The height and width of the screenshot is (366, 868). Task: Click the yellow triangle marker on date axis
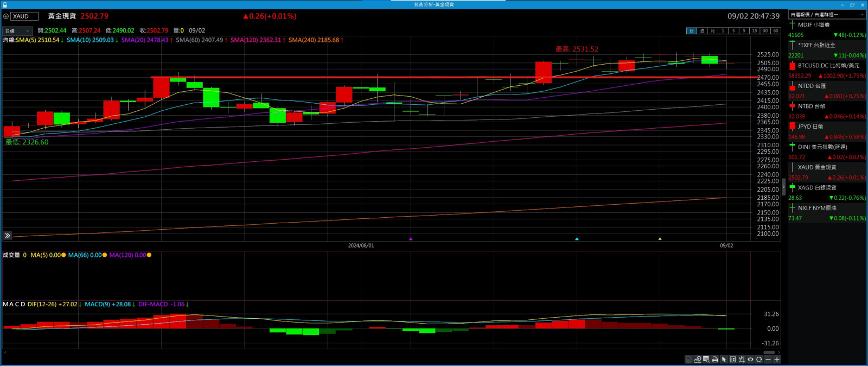660,238
